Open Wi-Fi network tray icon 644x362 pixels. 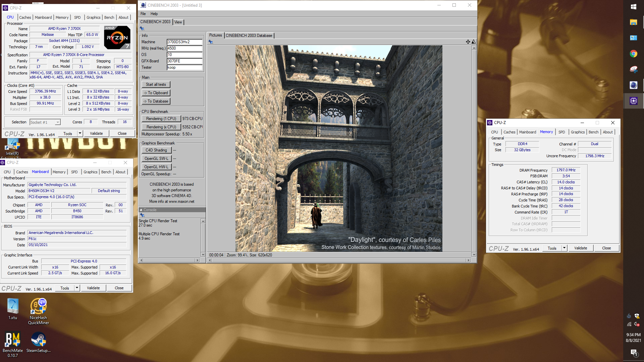(x=629, y=324)
